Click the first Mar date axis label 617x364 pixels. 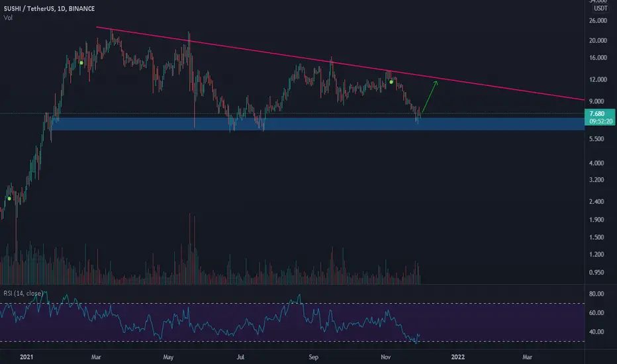(x=96, y=357)
